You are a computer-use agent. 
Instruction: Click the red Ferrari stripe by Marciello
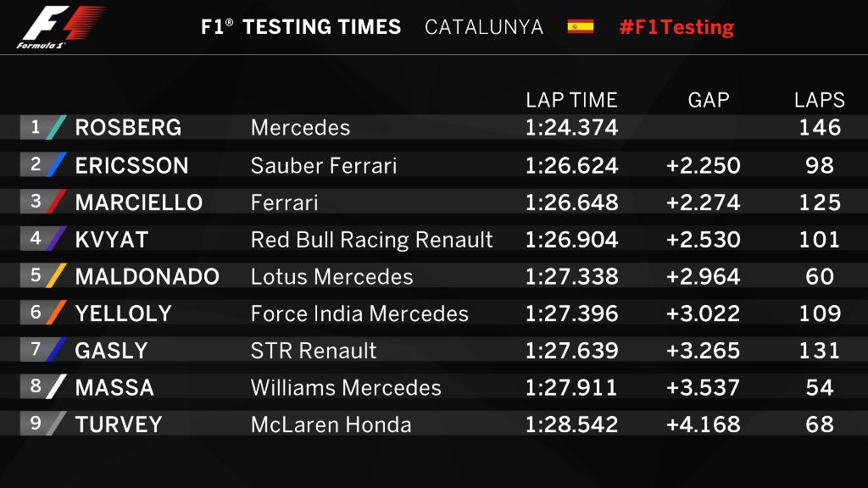(57, 202)
